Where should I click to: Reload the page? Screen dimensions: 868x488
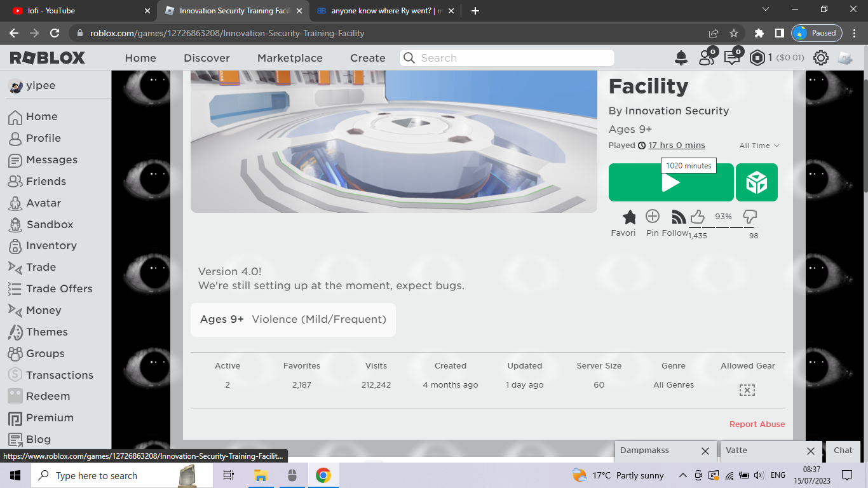point(55,33)
